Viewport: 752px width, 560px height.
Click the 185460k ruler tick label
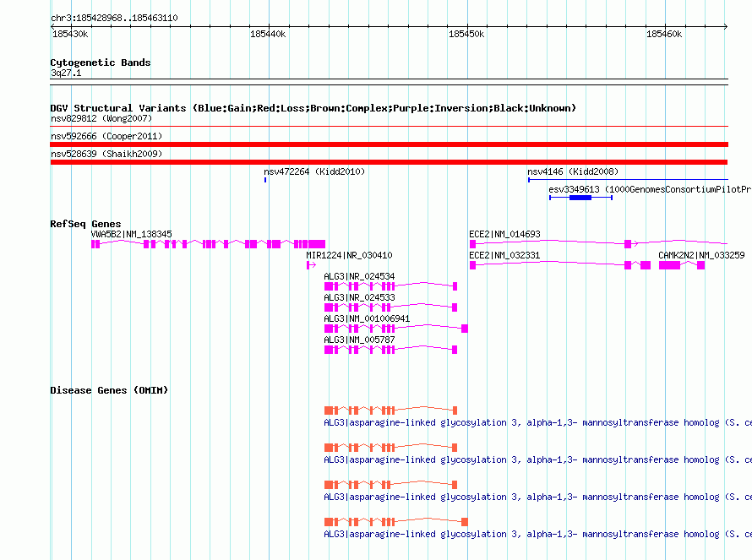tap(664, 34)
